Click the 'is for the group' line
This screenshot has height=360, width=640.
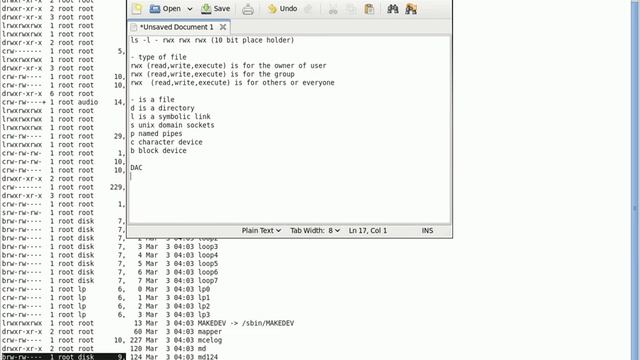click(212, 74)
